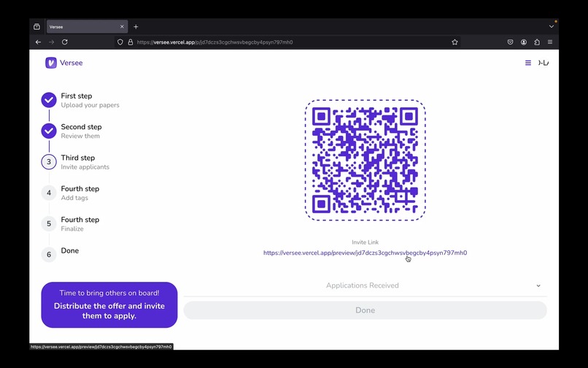Click the Versee brand name text

[x=71, y=63]
